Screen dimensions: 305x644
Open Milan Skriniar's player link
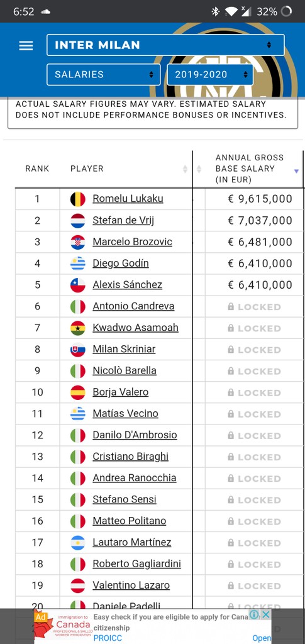coord(124,349)
